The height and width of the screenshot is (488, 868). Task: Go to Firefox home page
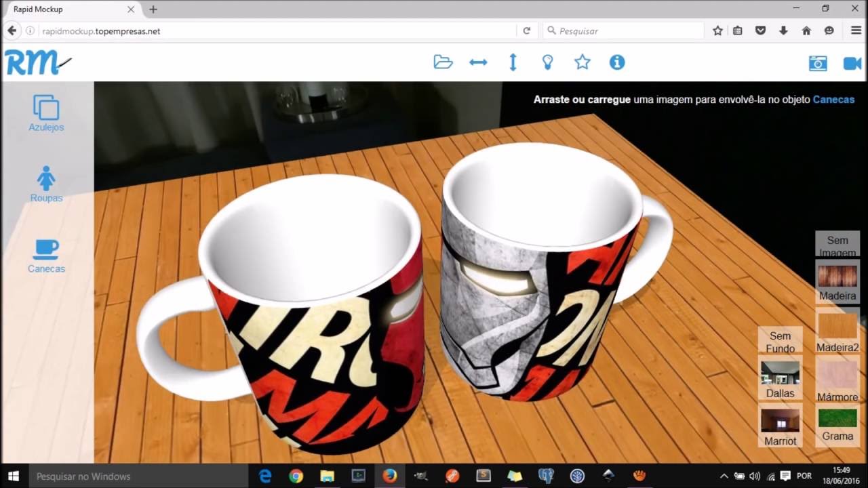pyautogui.click(x=806, y=31)
